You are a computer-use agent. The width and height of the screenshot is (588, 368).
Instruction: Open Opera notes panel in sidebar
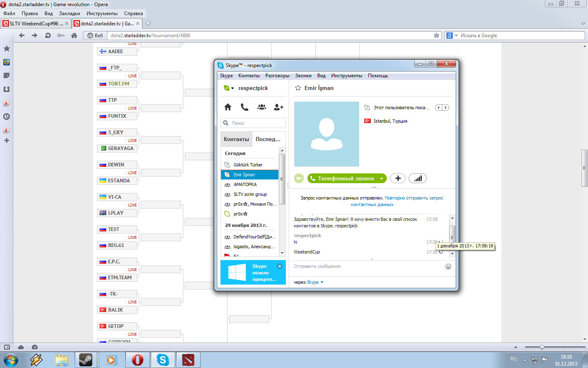tap(7, 76)
